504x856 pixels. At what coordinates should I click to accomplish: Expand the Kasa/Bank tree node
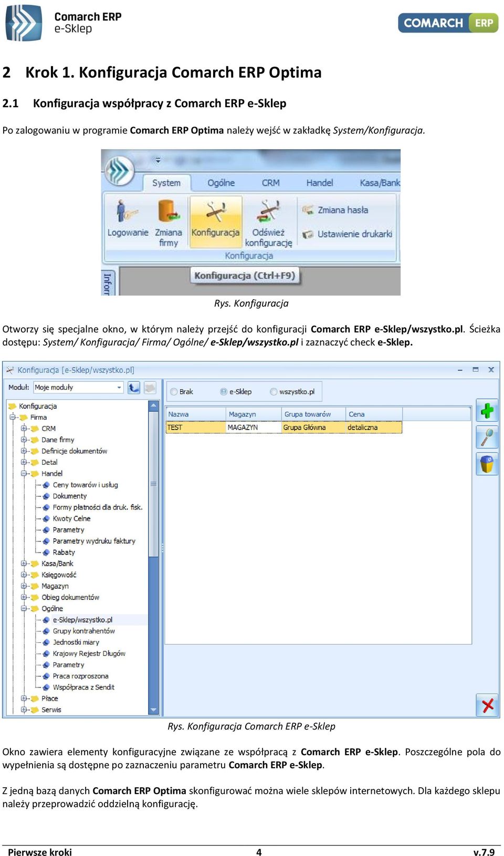pos(24,563)
